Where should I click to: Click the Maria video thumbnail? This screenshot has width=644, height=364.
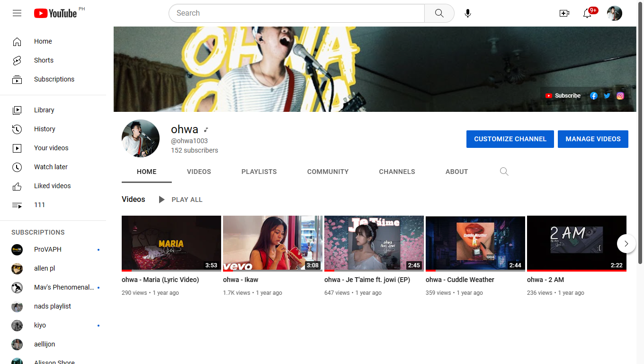(x=171, y=244)
